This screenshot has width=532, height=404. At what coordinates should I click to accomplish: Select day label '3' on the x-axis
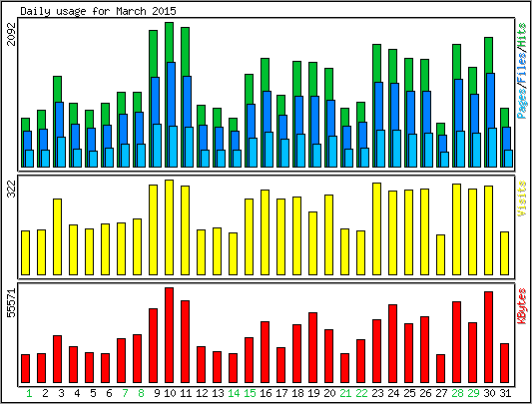click(61, 393)
